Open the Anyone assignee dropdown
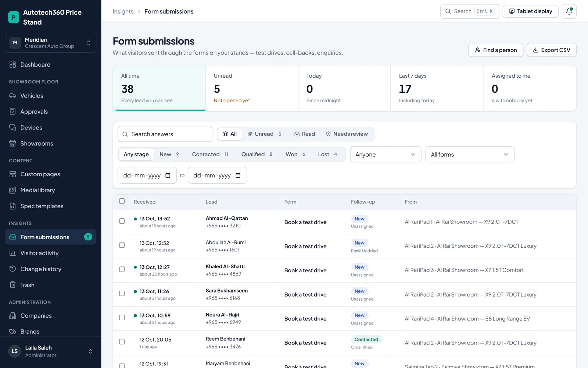588x368 pixels. pyautogui.click(x=386, y=155)
